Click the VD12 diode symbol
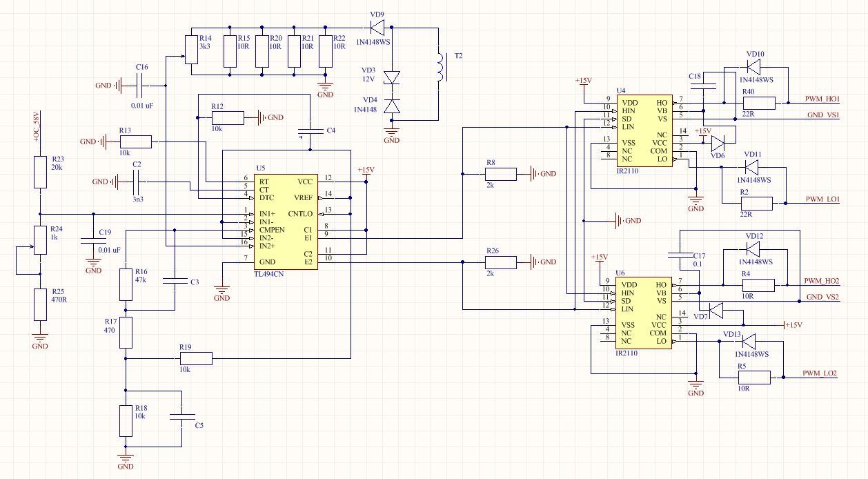Image resolution: width=868 pixels, height=479 pixels. 752,249
